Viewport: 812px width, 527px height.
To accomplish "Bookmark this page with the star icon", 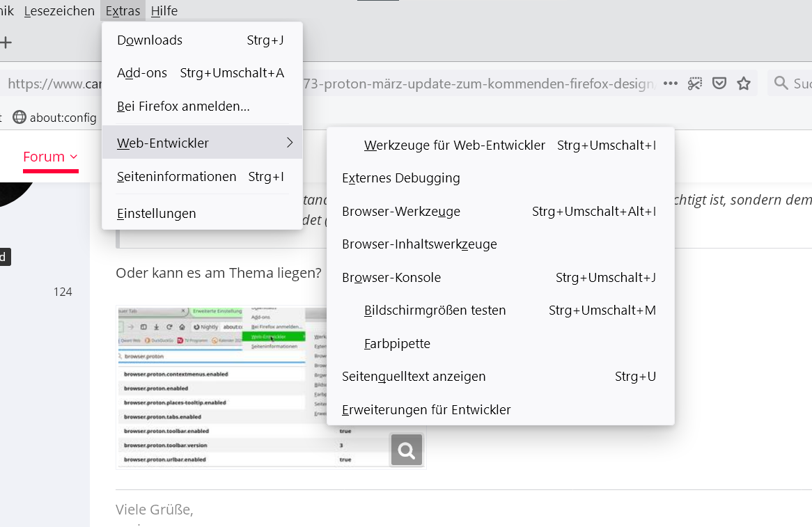I will [x=744, y=84].
